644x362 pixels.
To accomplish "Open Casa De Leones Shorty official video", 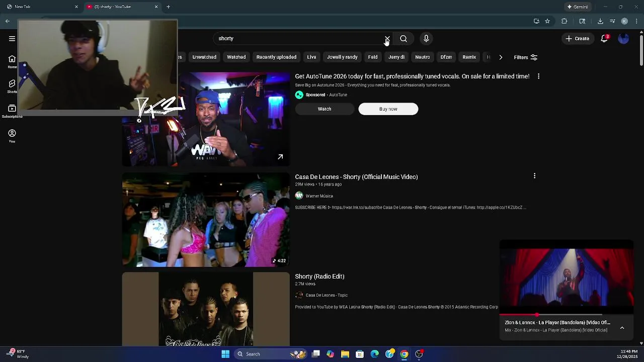I will 356,177.
